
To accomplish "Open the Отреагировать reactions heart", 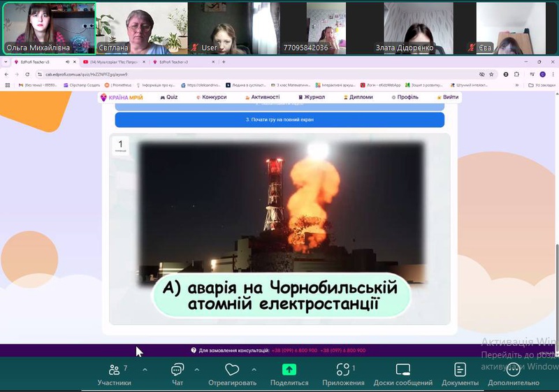I will (x=232, y=375).
